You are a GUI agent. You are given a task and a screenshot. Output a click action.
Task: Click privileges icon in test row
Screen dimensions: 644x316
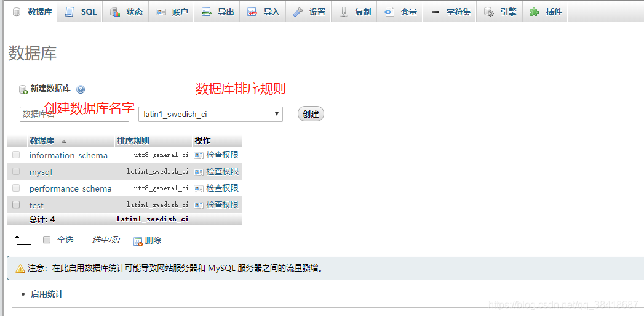(x=199, y=205)
